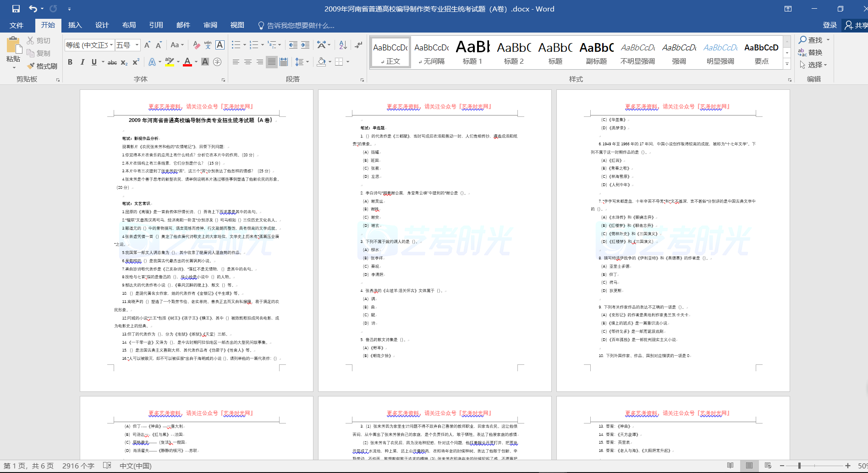Toggle Bold formatting
This screenshot has height=473, width=868.
click(x=70, y=62)
